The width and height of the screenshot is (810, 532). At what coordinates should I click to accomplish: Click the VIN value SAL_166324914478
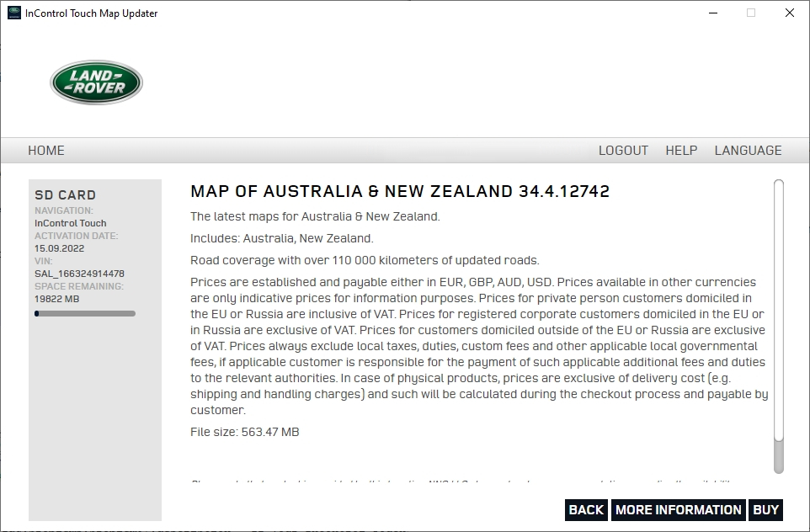pyautogui.click(x=79, y=274)
